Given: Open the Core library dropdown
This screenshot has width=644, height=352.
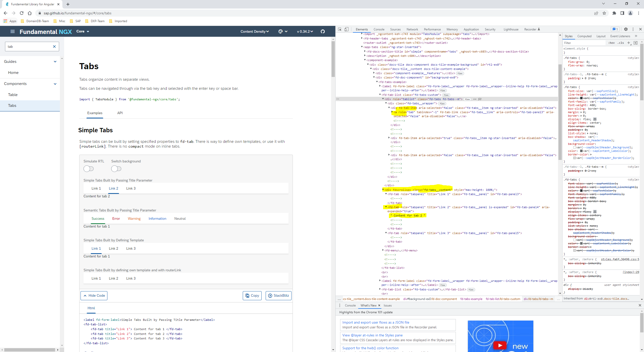Looking at the screenshot, I should [x=83, y=31].
